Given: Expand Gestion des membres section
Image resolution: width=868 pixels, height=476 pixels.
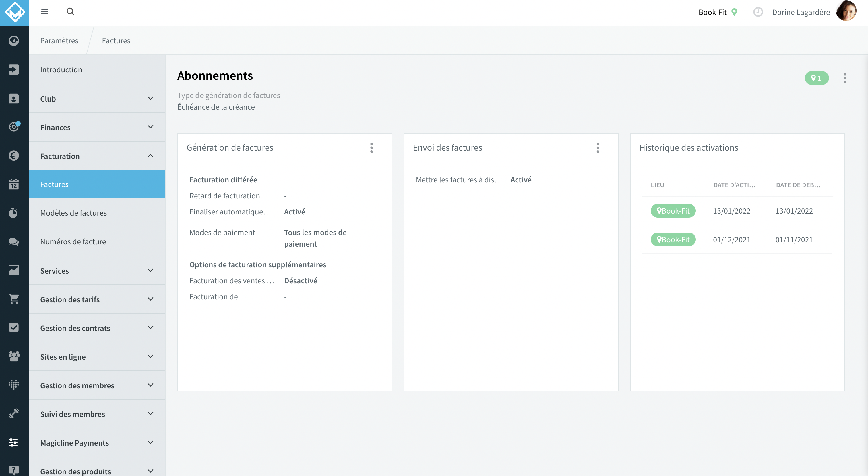Looking at the screenshot, I should tap(97, 385).
